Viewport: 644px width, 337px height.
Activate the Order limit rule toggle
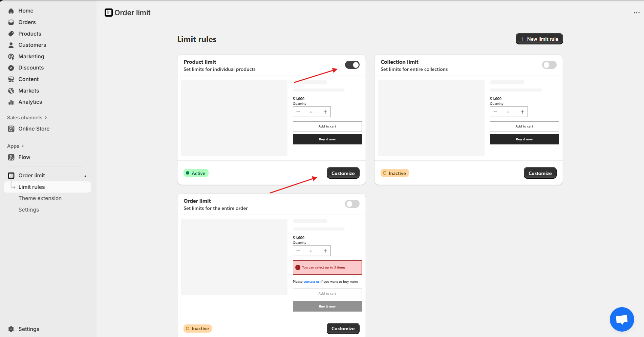coord(352,204)
